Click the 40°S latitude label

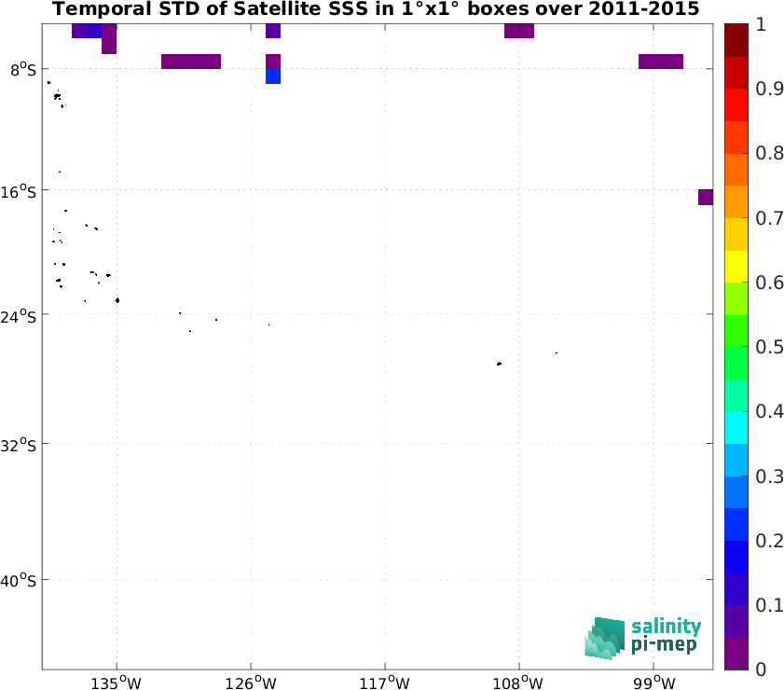point(19,581)
